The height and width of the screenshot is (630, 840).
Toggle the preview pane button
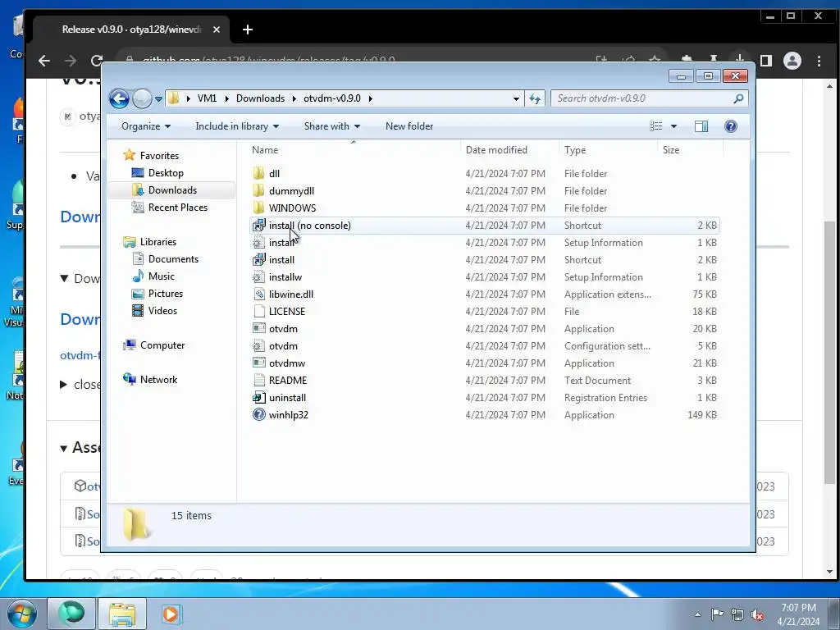pos(701,126)
